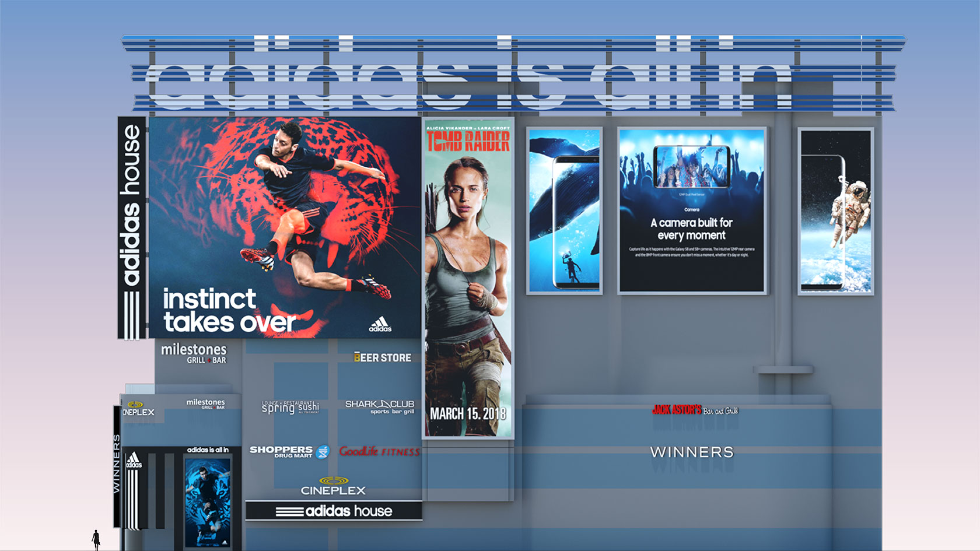Click the black 'adidas house' bottom banner
The width and height of the screenshot is (980, 551).
(x=334, y=511)
